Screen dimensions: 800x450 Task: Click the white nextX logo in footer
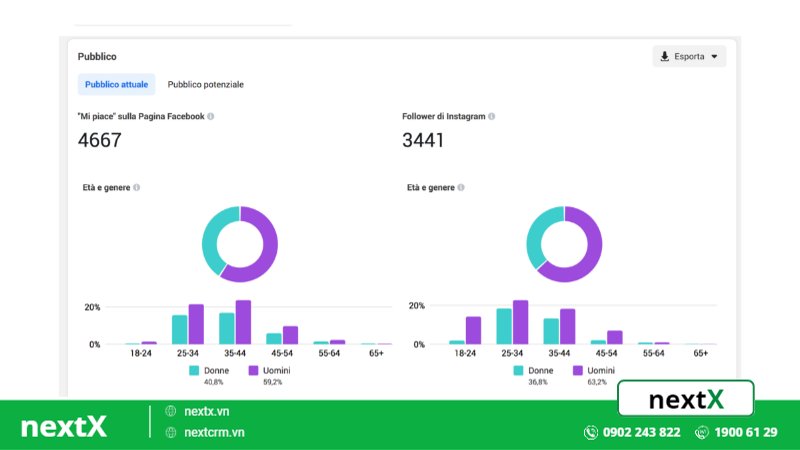[64, 427]
